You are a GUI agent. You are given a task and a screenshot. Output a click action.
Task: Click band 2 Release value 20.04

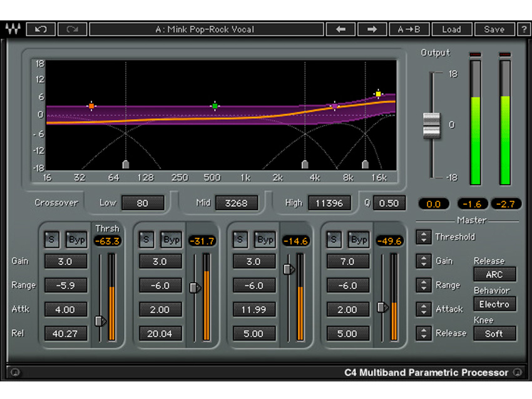pos(160,333)
